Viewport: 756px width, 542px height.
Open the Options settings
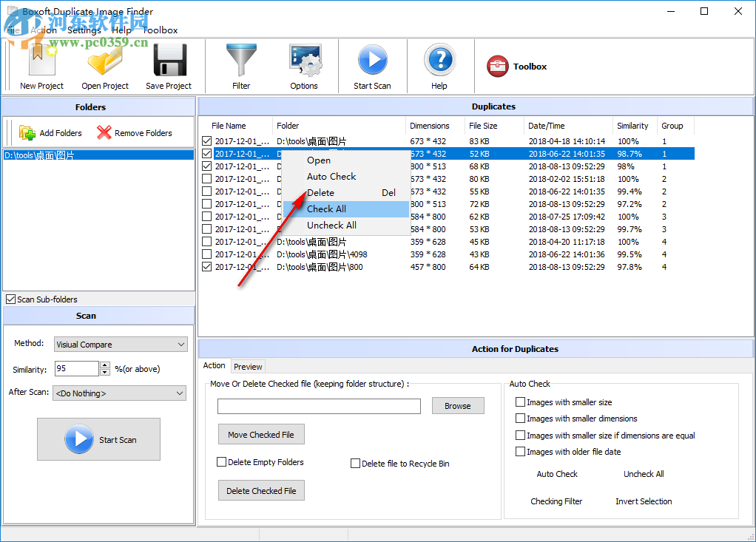coord(304,66)
